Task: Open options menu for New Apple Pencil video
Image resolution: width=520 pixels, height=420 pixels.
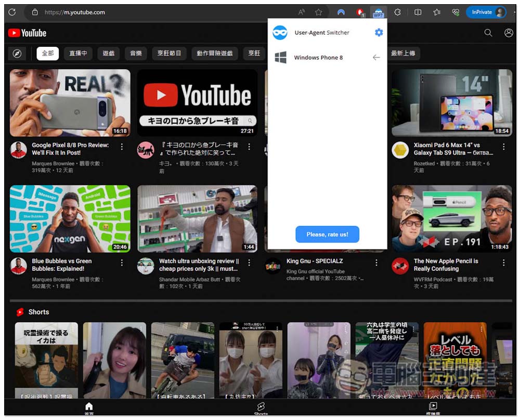Action: (504, 262)
